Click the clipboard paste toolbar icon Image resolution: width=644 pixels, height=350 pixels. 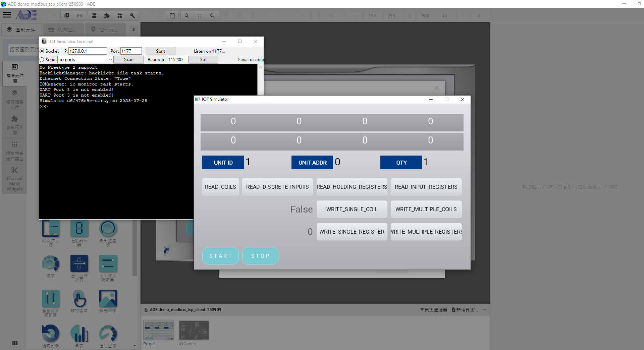tap(172, 16)
